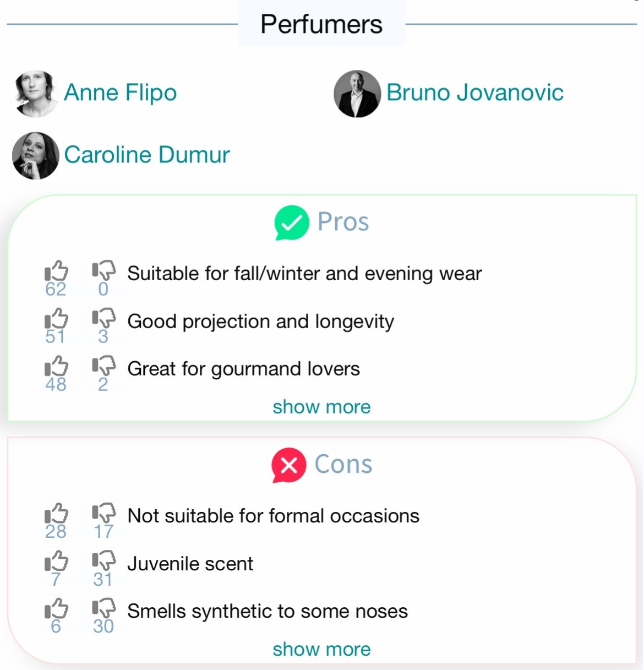Thumbs down 'Smells synthetic to some noses'
This screenshot has height=670, width=644.
[103, 609]
